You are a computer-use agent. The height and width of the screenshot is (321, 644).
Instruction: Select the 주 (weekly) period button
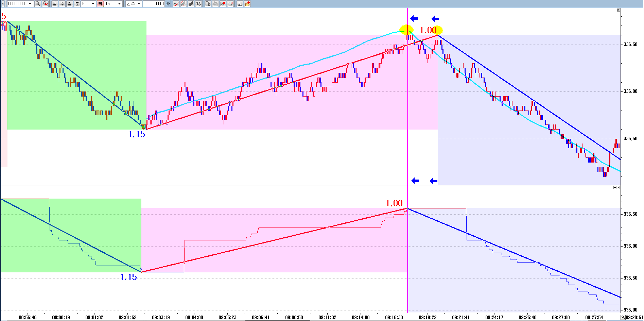62,4
